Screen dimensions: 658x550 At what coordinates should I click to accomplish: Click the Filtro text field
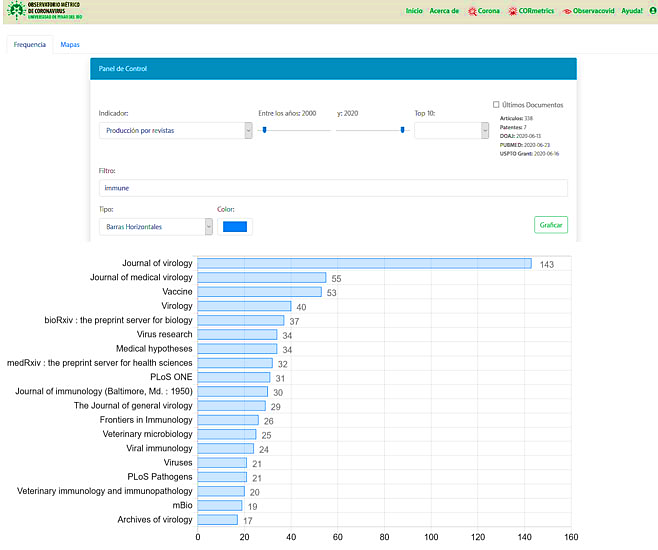click(333, 188)
